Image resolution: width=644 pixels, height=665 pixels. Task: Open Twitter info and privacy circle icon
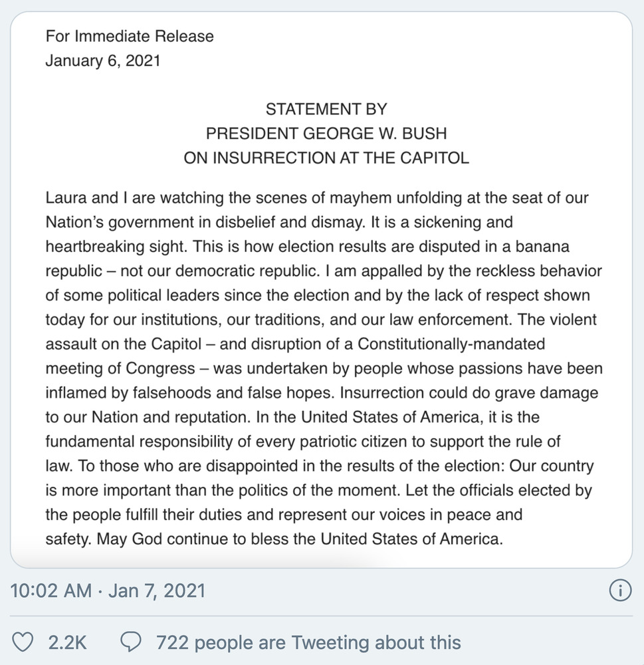click(x=620, y=591)
